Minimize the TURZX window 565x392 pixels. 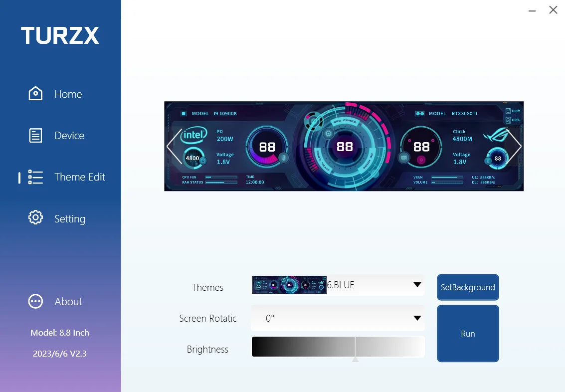coord(532,10)
